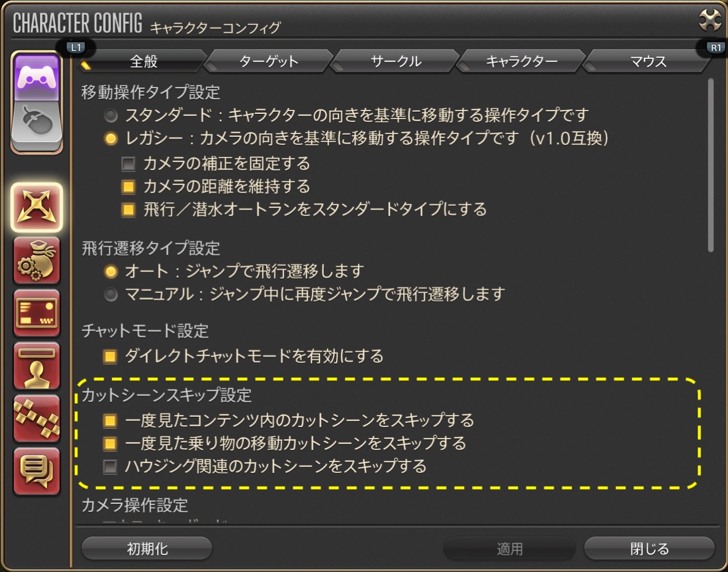Screen dimensions: 728x572
Task: Open the control settings crossed-arrows icon
Action: click(37, 207)
